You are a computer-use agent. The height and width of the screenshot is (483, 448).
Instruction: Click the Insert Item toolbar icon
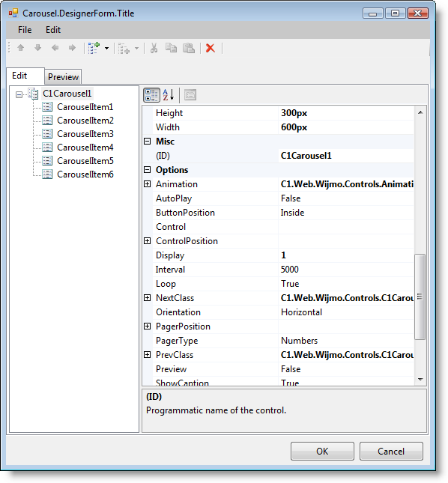point(124,49)
